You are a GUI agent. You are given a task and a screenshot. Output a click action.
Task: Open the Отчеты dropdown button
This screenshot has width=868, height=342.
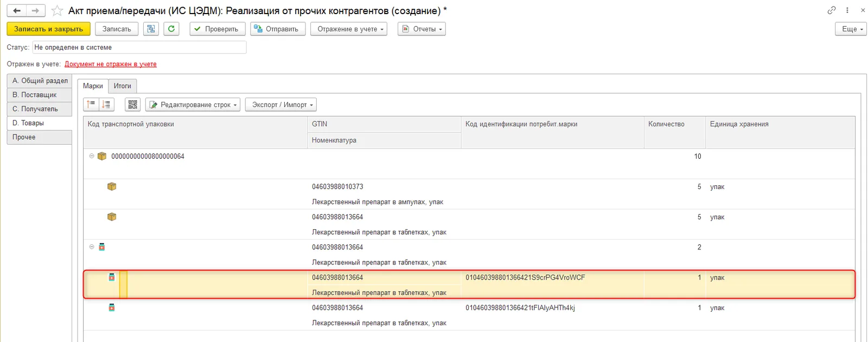coord(422,29)
